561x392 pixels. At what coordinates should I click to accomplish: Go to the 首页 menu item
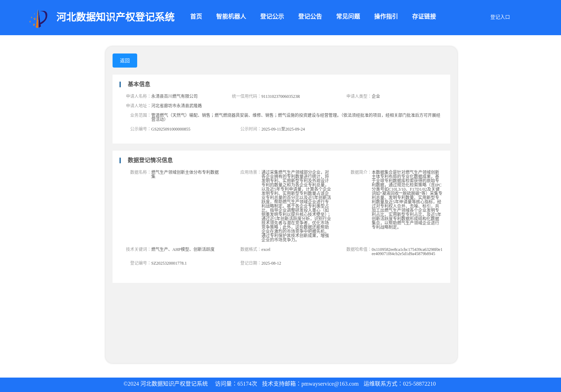pos(196,17)
